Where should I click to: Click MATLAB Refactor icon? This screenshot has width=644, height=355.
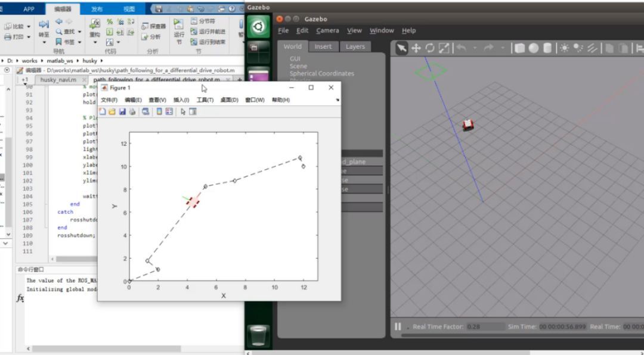click(95, 24)
